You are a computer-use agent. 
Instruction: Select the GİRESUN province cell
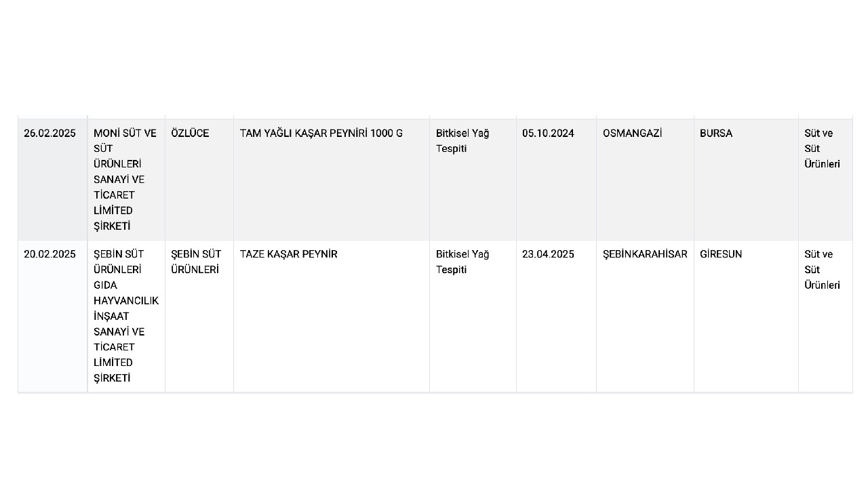click(x=746, y=316)
